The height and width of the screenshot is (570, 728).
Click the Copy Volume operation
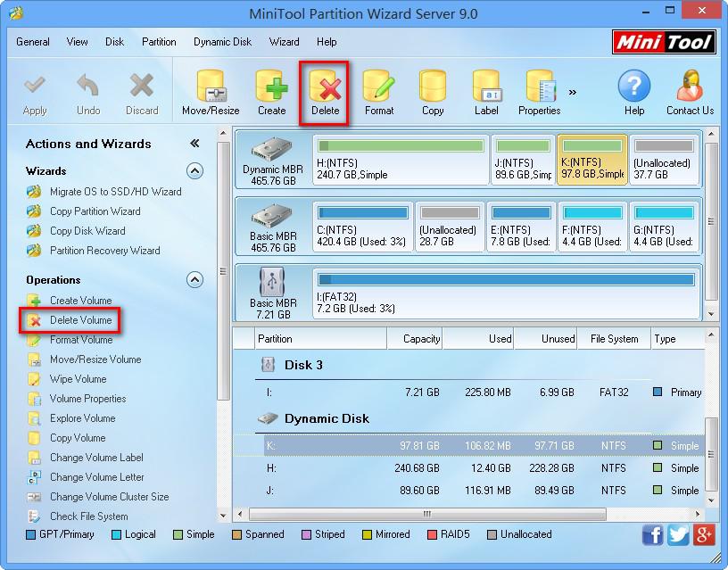(x=67, y=438)
